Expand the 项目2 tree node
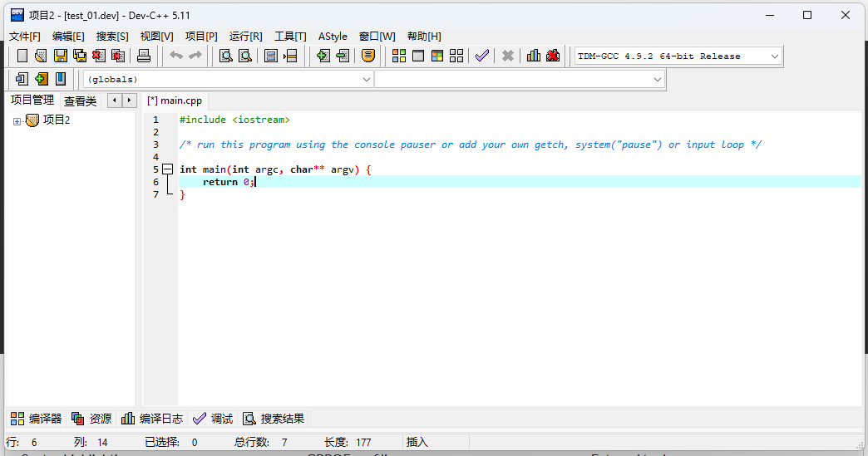868x456 pixels. coord(17,121)
